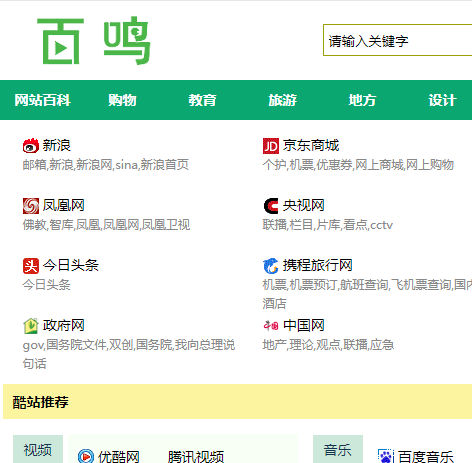Click the 百鸣 site logo
The image size is (472, 463).
point(94,40)
